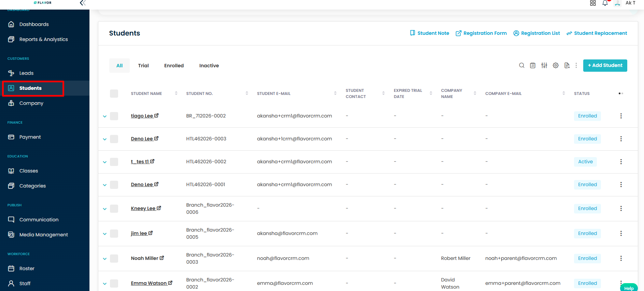The image size is (644, 291).
Task: Open external link icon next to tiago Lee
Action: 156,115
